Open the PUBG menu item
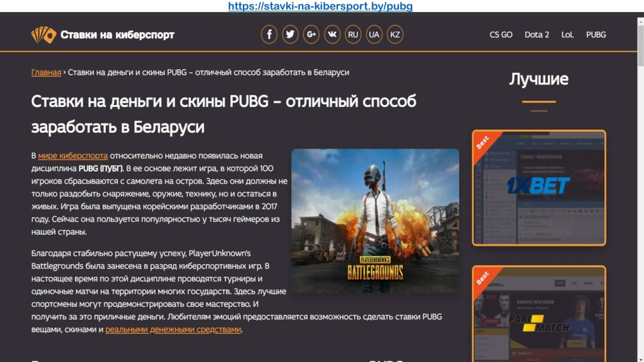The image size is (644, 362). pyautogui.click(x=596, y=35)
